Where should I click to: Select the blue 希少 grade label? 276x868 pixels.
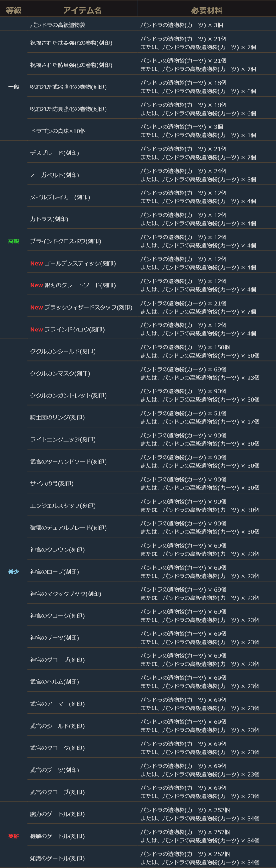click(14, 572)
